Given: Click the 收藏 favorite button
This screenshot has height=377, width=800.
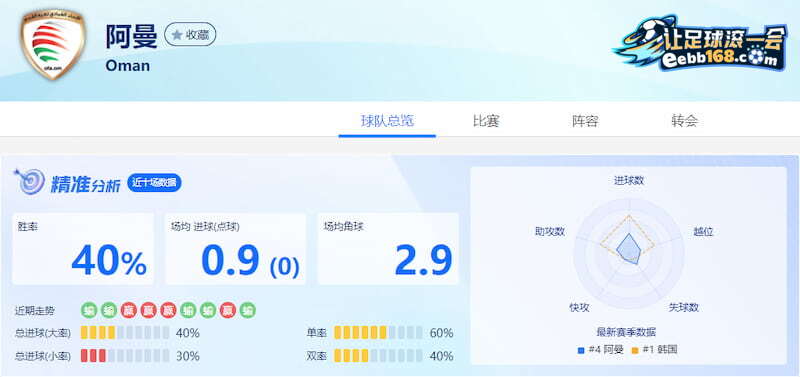Looking at the screenshot, I should [x=190, y=35].
